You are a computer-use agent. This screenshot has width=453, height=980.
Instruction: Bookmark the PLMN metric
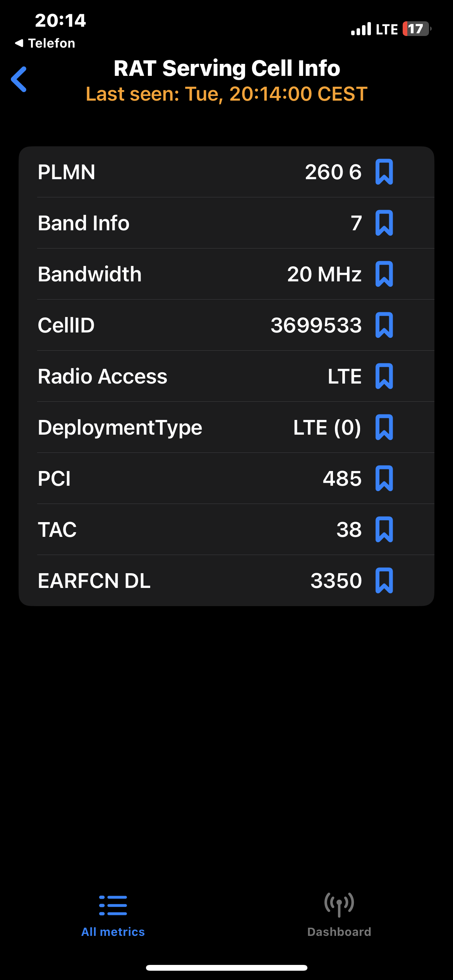tap(384, 172)
